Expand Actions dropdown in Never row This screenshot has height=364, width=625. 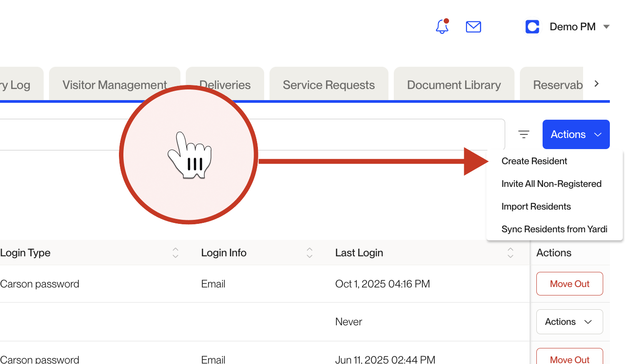tap(570, 322)
